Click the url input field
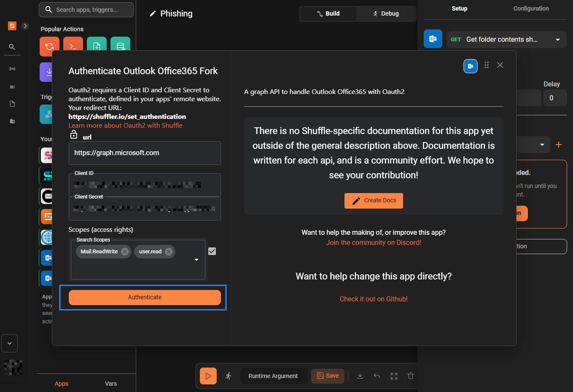Screen dimensions: 573x392 (145, 153)
